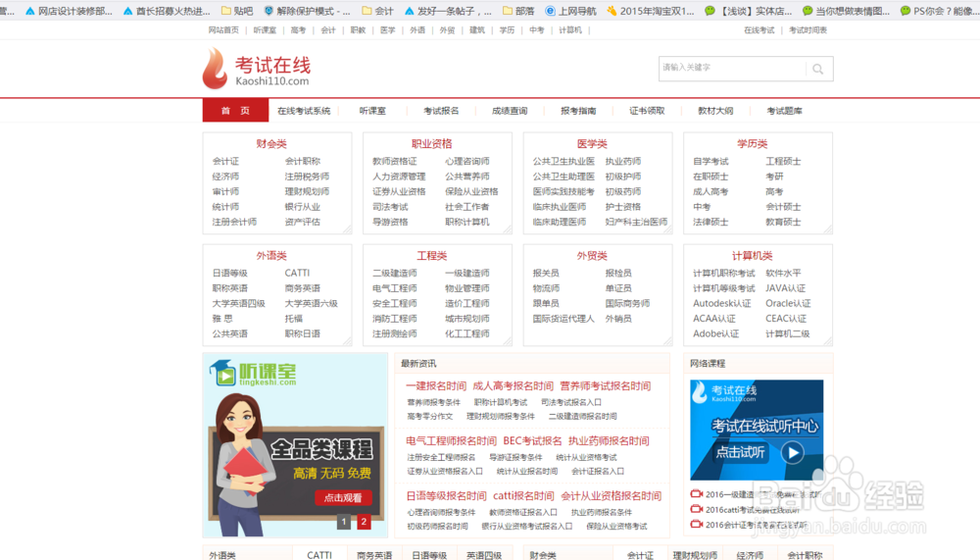Image resolution: width=980 pixels, height=560 pixels.
Task: Open the 注册会计师 link
Action: (234, 222)
